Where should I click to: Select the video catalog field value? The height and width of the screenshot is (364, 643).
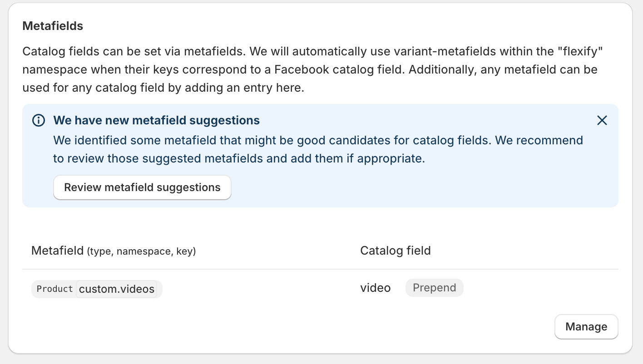[375, 288]
